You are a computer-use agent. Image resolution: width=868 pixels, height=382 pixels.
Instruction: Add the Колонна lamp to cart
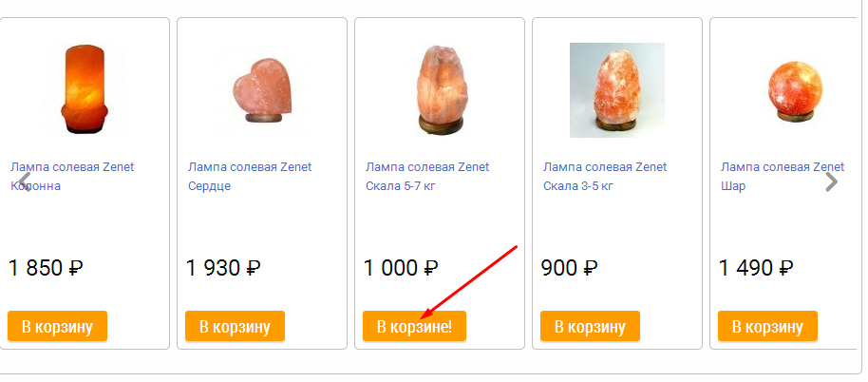coord(57,327)
